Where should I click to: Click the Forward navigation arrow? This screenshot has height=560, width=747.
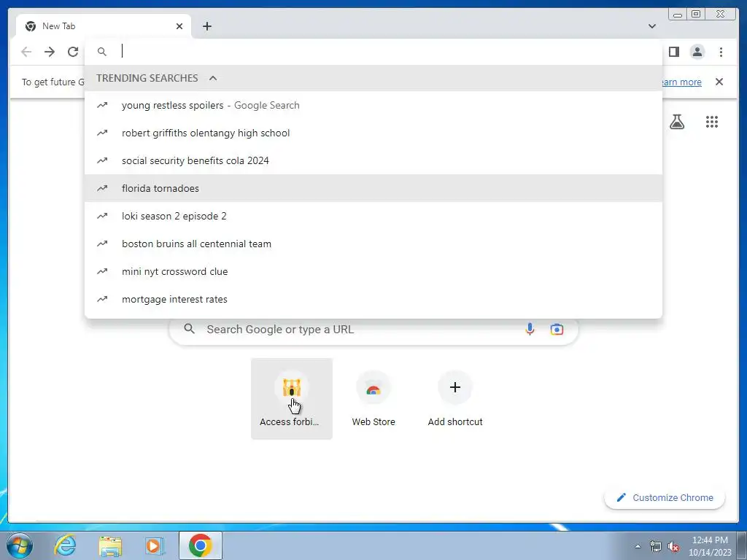pos(50,52)
